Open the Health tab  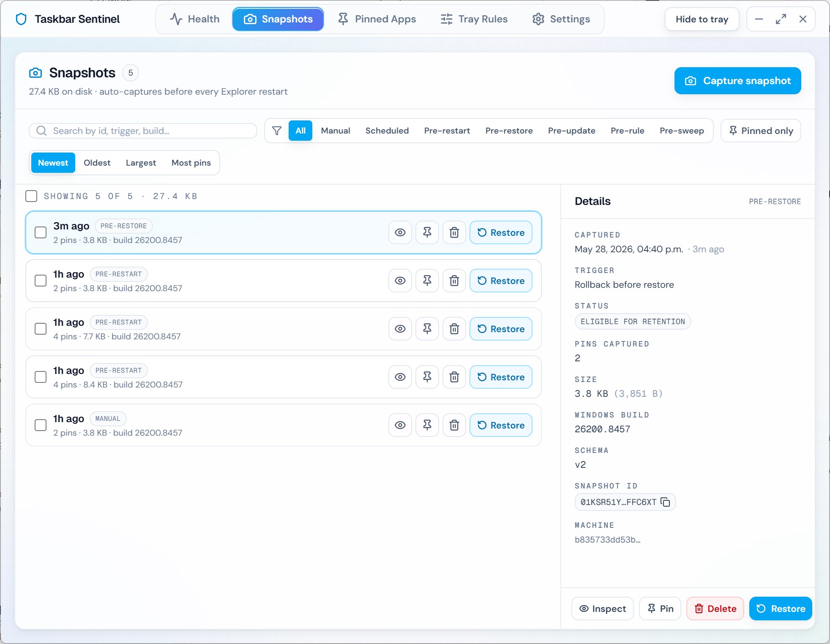click(195, 19)
